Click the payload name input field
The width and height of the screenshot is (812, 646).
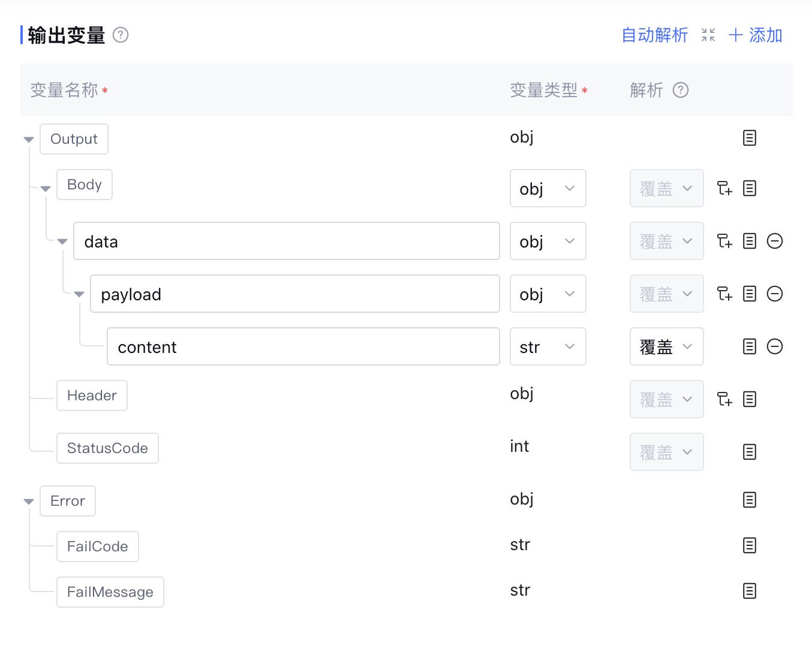pyautogui.click(x=294, y=294)
